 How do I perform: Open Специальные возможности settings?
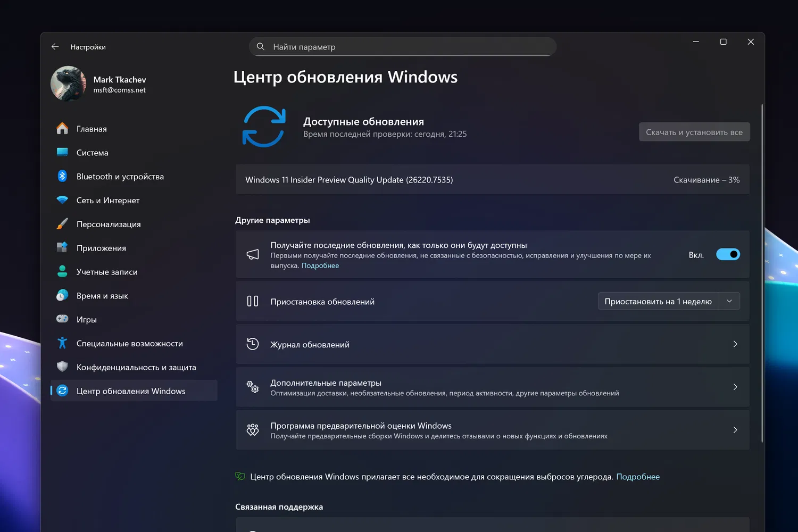130,343
